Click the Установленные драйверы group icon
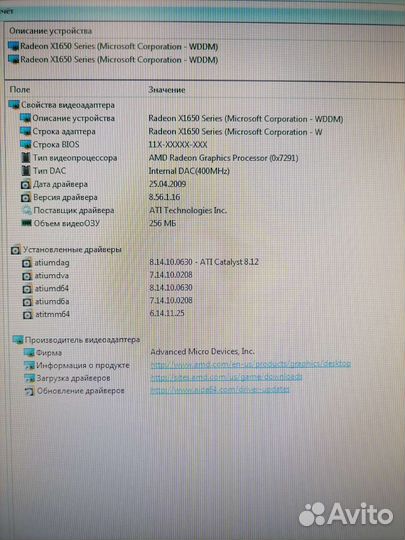 coord(15,250)
